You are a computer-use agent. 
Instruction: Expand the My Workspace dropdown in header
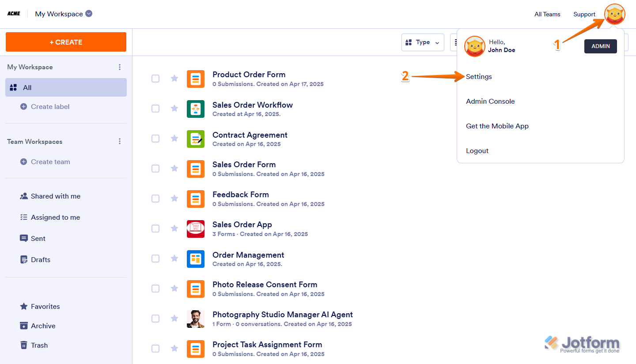pyautogui.click(x=89, y=14)
